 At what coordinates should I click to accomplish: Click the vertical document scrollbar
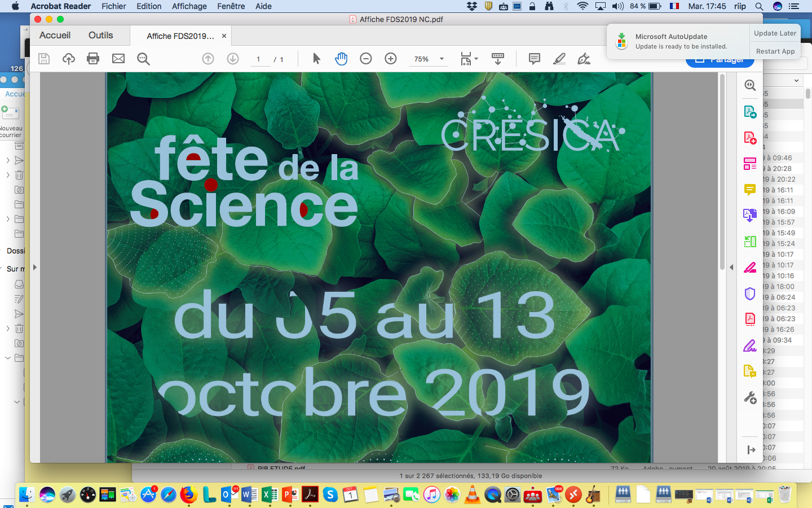[x=722, y=172]
